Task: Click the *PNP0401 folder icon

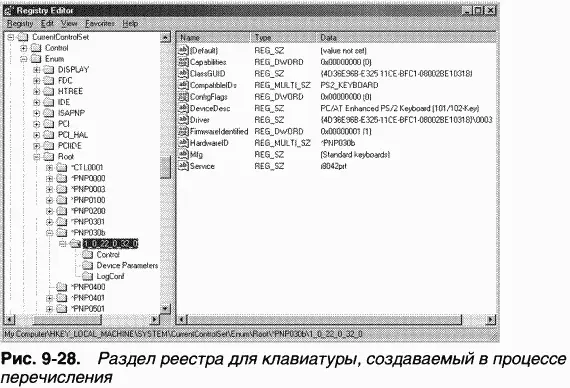Action: coord(62,298)
